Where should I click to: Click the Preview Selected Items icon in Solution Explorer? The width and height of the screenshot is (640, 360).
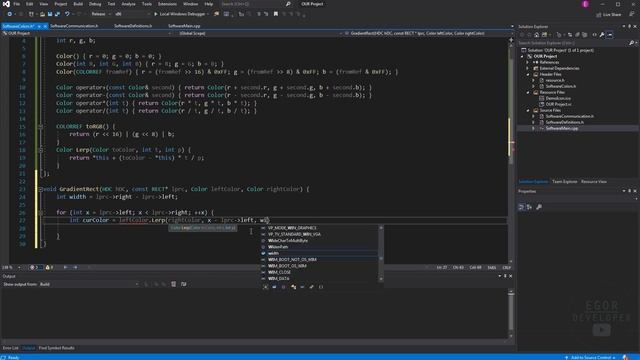(x=610, y=35)
